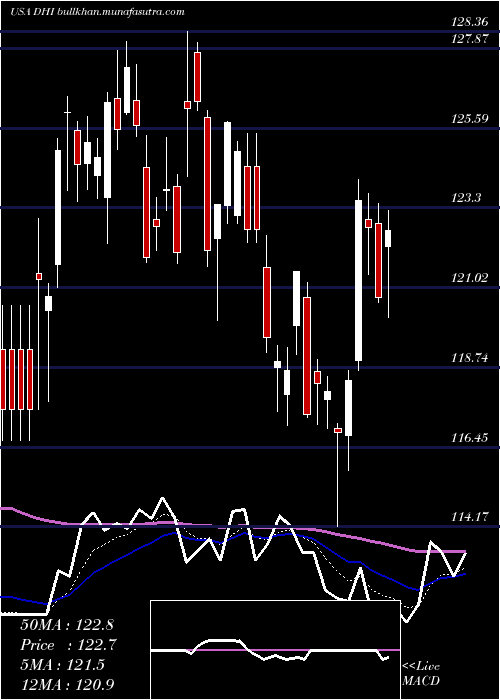The image size is (500, 700).
Task: Click inside the MACD inset chart panel
Action: coord(275,650)
